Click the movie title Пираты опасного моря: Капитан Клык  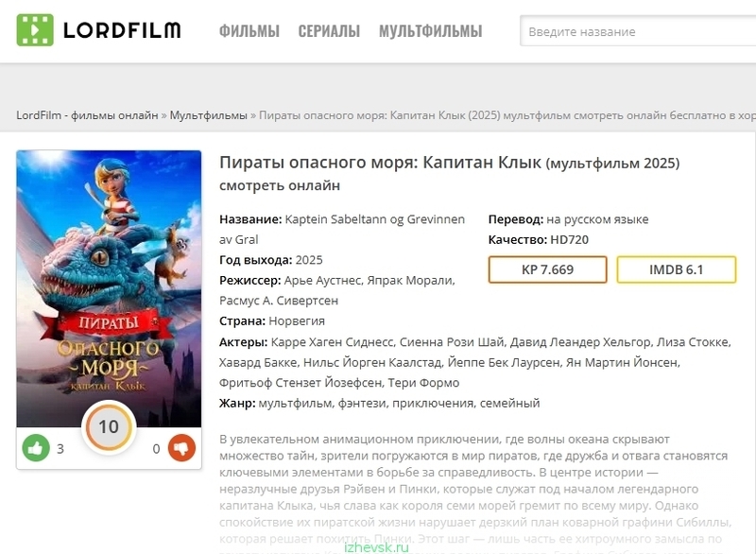tap(380, 163)
